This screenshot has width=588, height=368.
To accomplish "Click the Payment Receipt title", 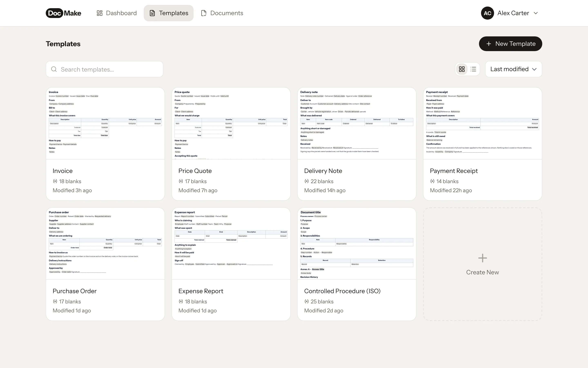I will (454, 171).
